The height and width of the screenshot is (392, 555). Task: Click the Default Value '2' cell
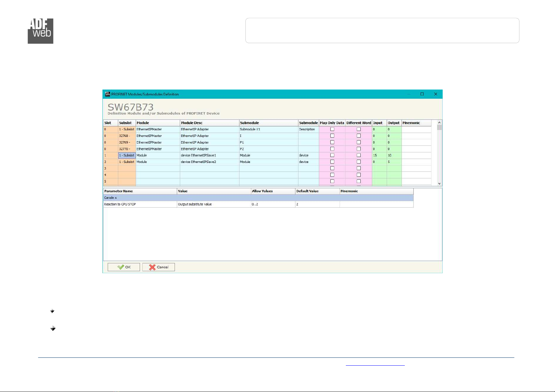coord(317,204)
